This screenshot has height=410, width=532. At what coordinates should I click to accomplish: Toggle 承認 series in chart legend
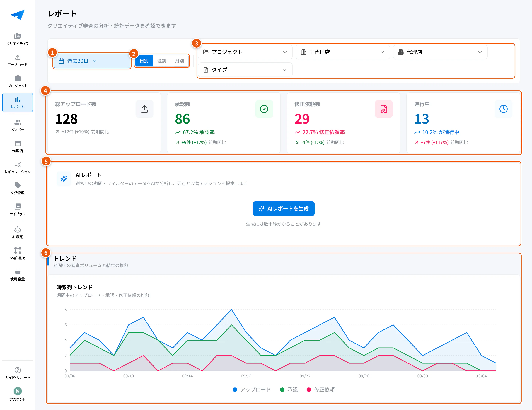289,389
